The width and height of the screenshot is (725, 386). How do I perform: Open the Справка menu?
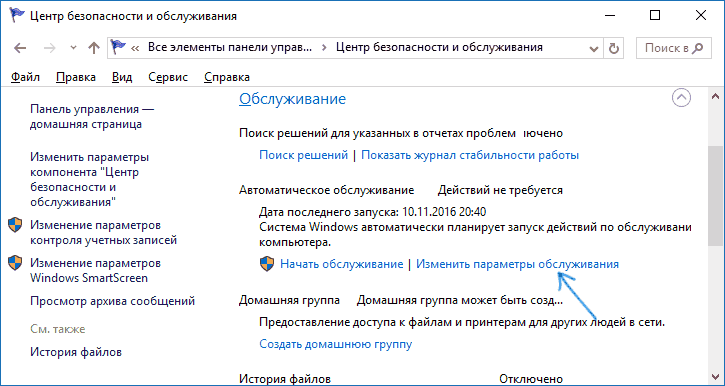pyautogui.click(x=227, y=77)
